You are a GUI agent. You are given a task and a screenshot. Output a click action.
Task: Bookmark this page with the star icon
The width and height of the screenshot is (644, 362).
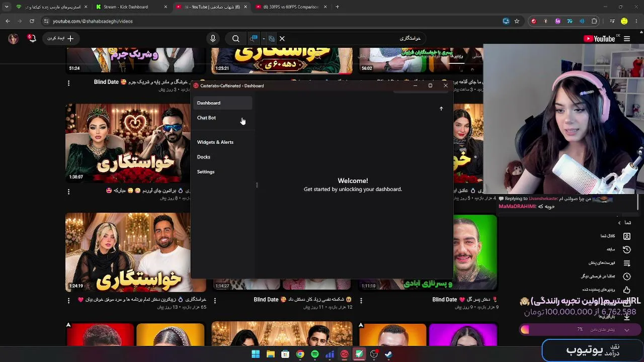click(x=517, y=21)
